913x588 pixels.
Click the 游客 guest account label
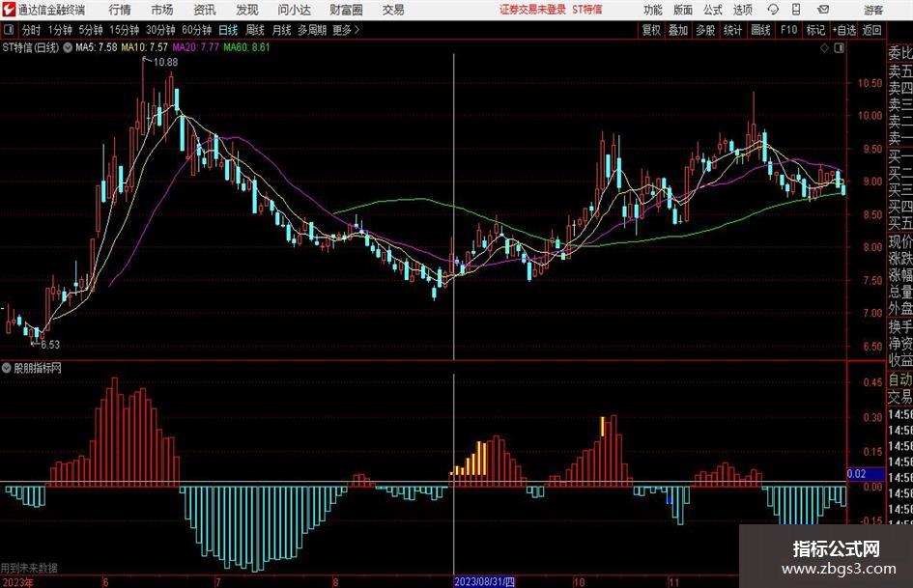click(x=872, y=10)
